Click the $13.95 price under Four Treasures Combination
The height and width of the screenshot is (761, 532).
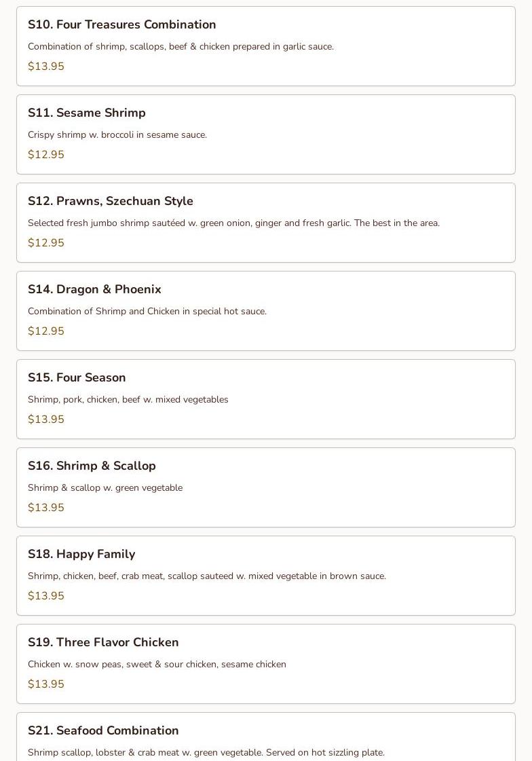tap(46, 67)
